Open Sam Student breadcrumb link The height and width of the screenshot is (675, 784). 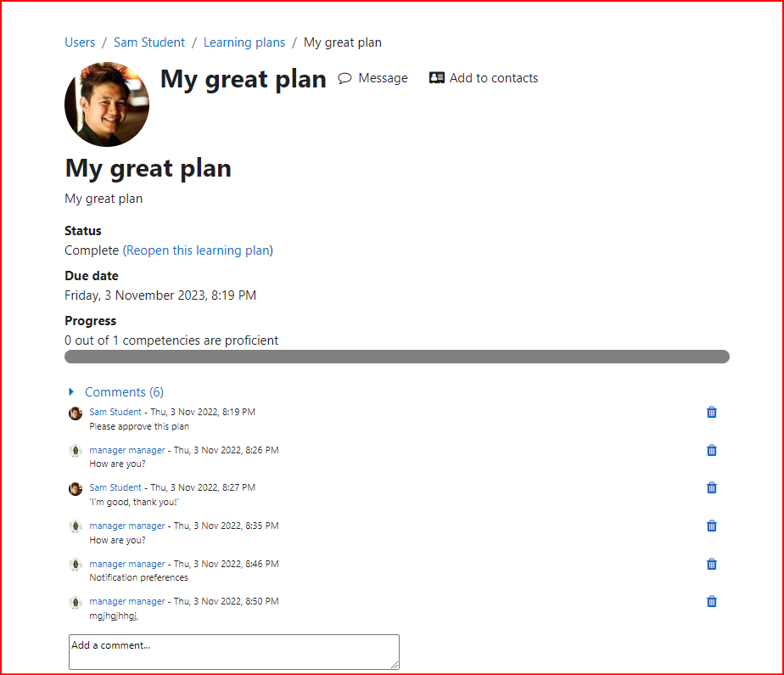tap(149, 42)
